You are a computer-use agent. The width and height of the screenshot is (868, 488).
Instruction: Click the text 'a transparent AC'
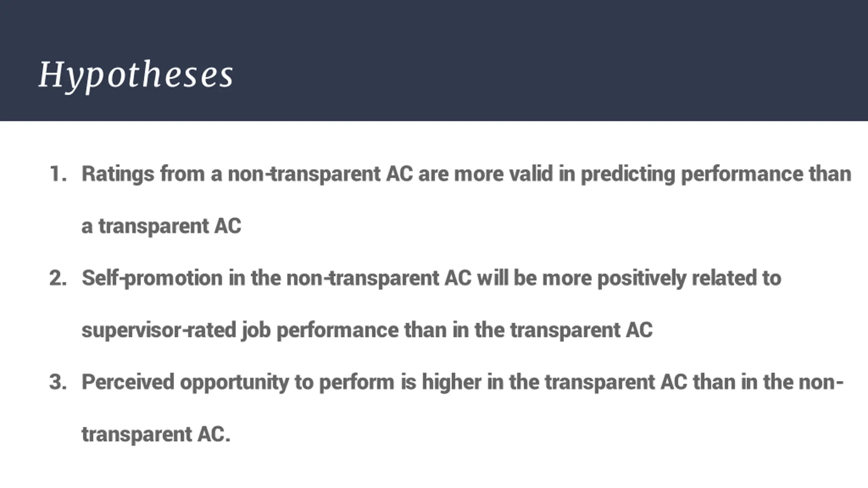tap(161, 226)
